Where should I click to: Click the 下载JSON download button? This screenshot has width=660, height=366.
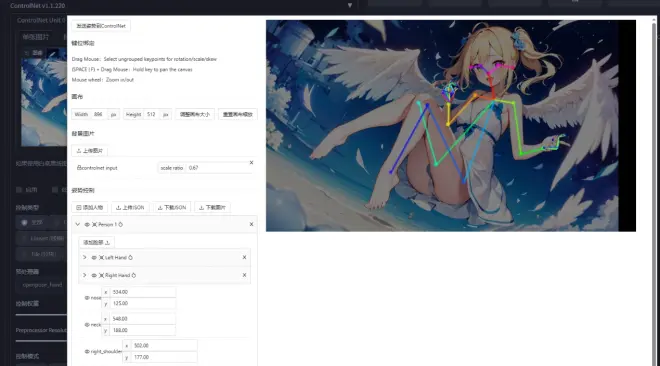[172, 207]
